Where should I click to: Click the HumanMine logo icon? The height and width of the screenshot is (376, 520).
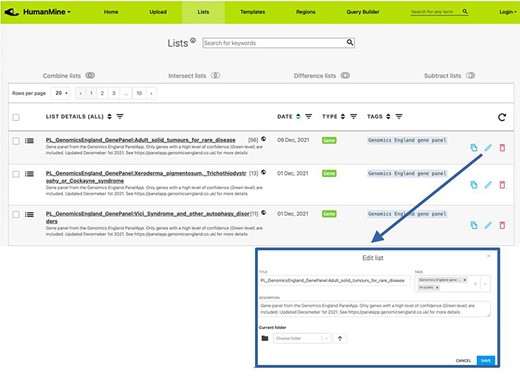click(x=11, y=12)
